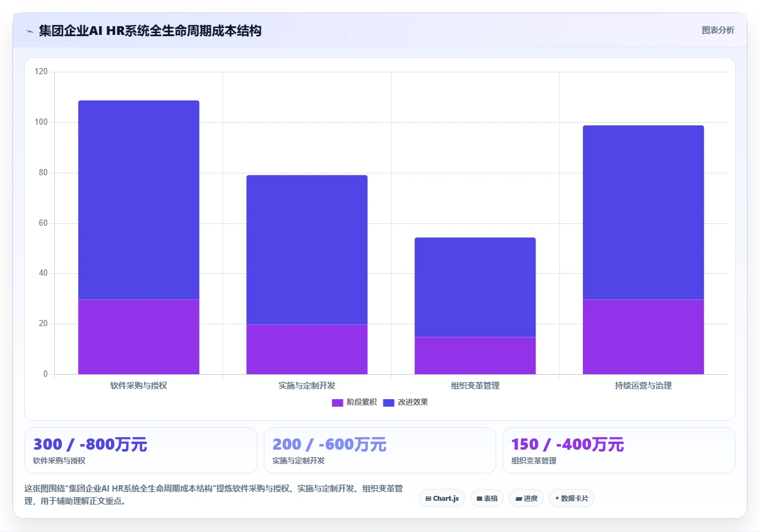Click the 200 / -600万元 card value
Screen dimensions: 760x532
point(329,445)
